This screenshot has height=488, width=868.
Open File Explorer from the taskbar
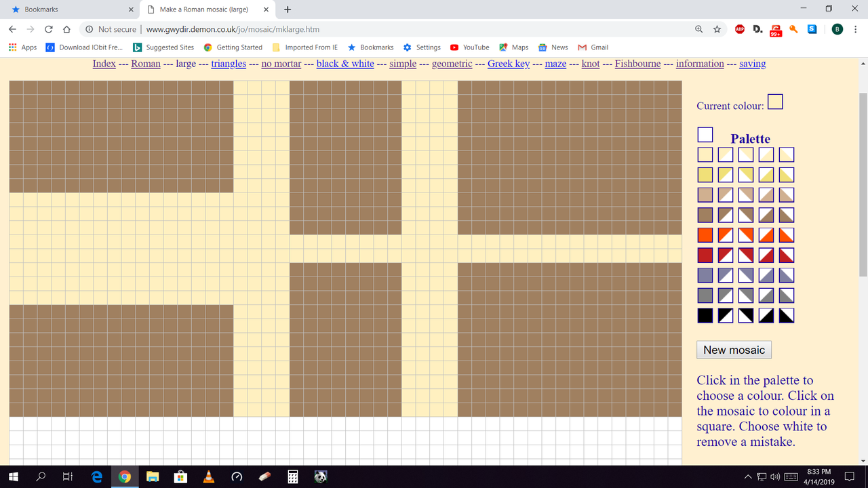click(153, 477)
